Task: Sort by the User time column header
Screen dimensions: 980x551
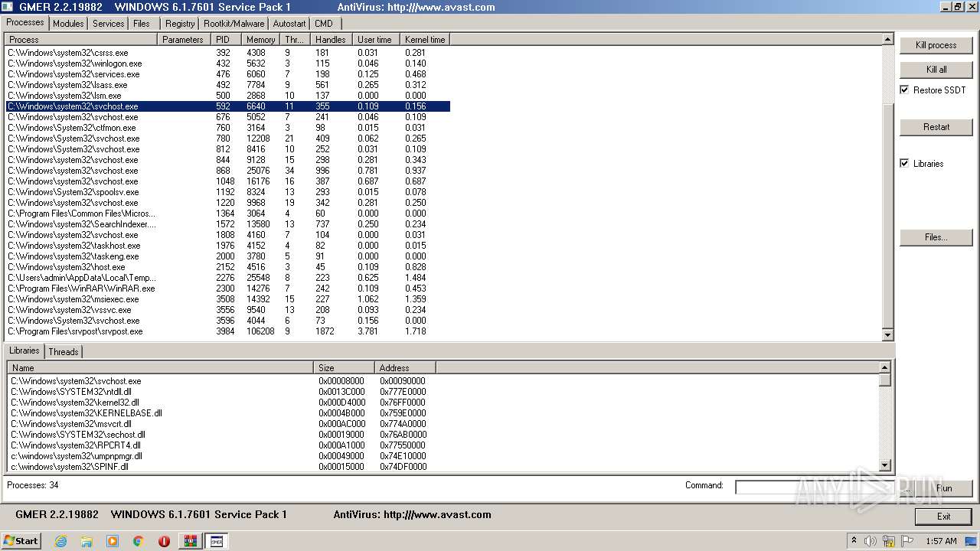Action: [375, 40]
